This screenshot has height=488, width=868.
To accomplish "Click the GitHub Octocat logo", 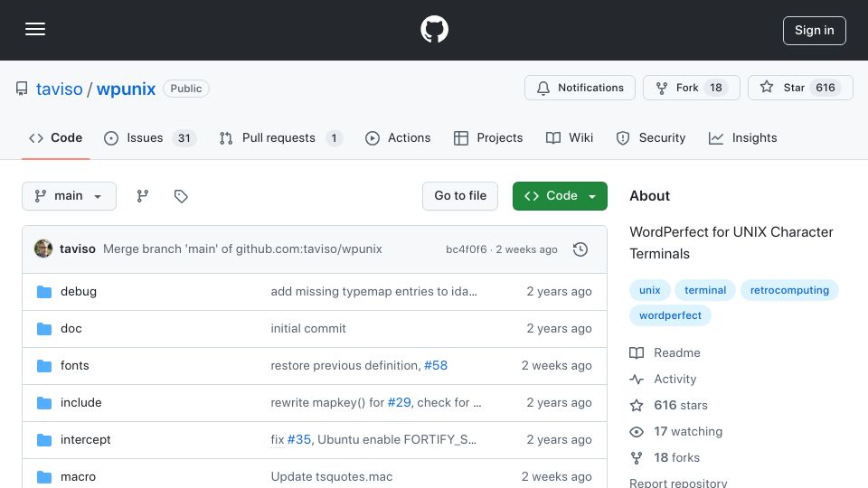I will tap(434, 29).
